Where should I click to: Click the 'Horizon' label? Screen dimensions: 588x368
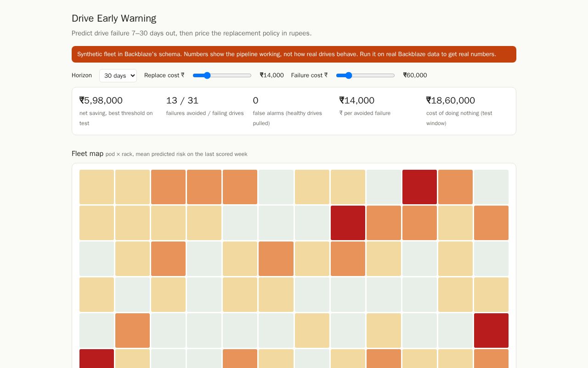(82, 75)
